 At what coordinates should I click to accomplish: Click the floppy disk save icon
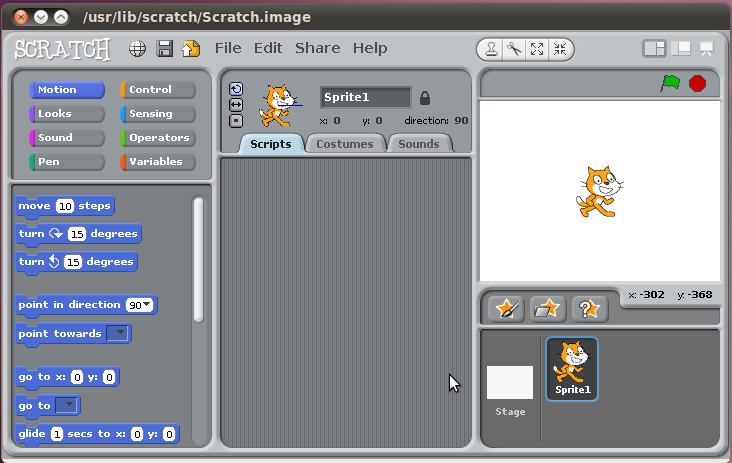point(164,49)
